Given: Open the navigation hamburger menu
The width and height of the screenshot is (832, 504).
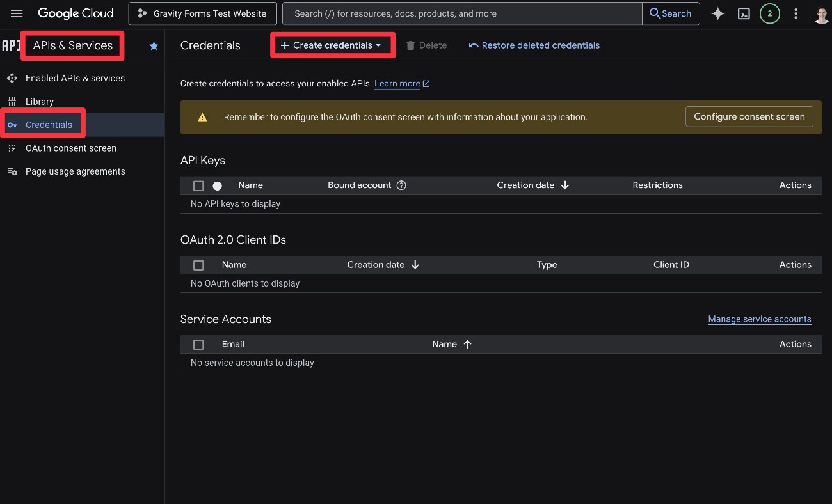Looking at the screenshot, I should 16,13.
